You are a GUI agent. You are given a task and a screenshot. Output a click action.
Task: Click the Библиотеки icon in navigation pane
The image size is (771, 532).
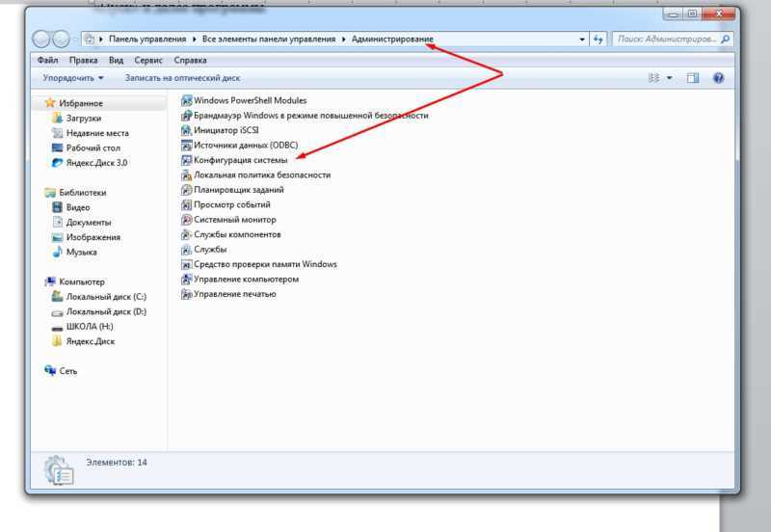pyautogui.click(x=50, y=192)
